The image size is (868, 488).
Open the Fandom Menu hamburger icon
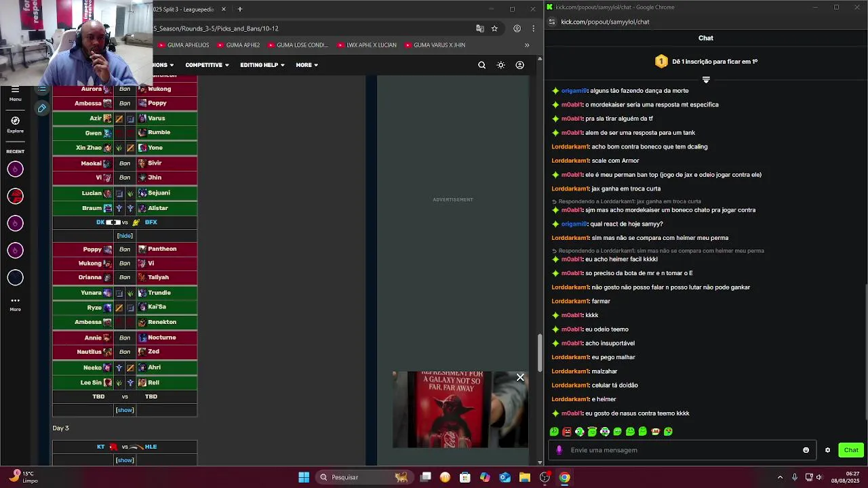click(x=15, y=90)
